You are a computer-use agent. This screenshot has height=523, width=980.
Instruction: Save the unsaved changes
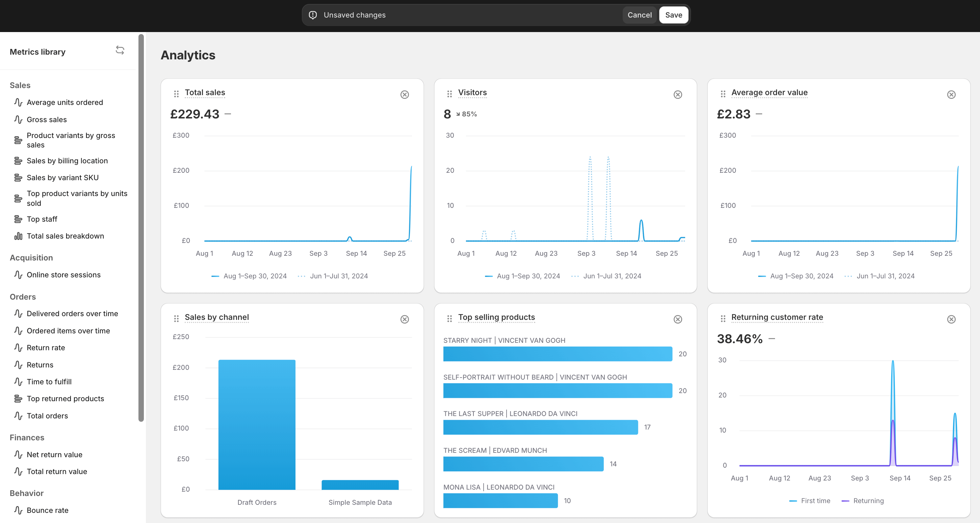(x=673, y=15)
